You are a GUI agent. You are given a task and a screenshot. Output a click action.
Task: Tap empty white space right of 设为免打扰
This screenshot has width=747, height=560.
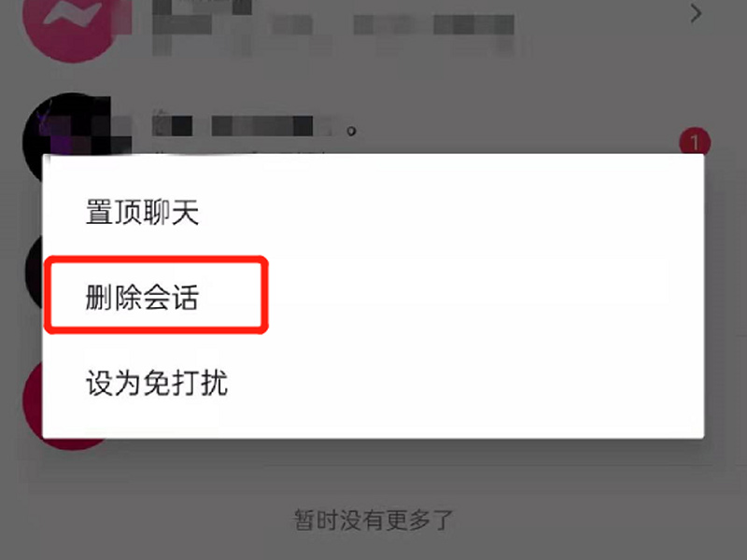[466, 384]
